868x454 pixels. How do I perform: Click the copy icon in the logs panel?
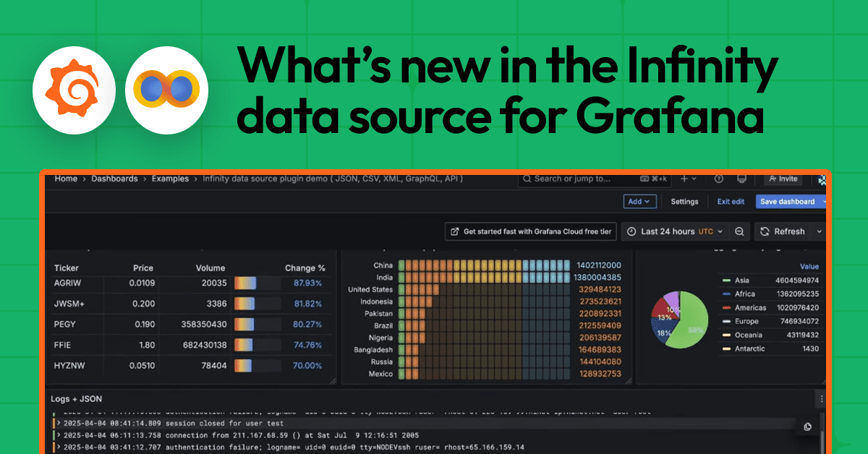(807, 427)
